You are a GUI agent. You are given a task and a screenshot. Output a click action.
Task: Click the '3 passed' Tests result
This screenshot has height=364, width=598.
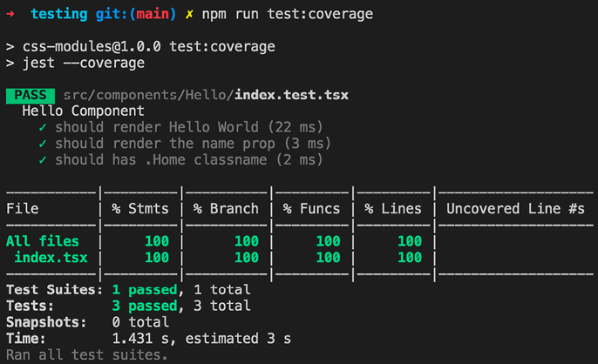point(145,307)
